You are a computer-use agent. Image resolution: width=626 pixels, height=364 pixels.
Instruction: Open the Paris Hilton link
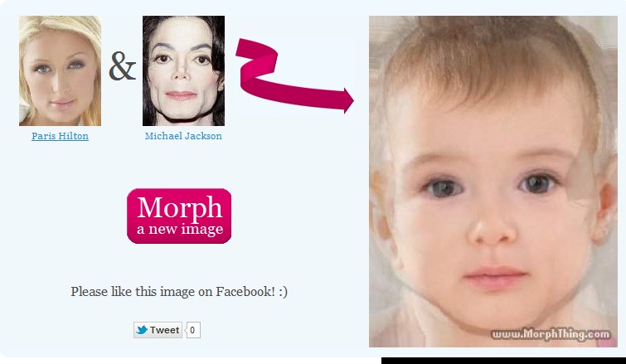tap(60, 136)
